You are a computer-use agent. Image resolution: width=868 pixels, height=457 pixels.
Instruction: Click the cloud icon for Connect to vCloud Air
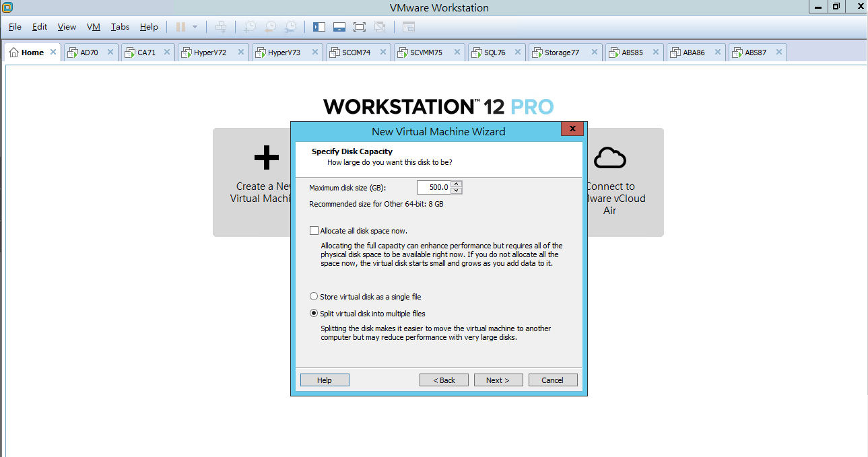610,157
